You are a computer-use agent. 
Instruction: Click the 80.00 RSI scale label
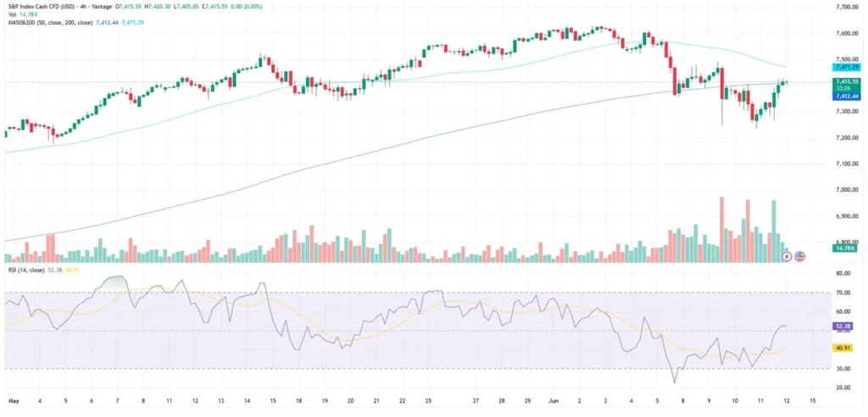[843, 274]
